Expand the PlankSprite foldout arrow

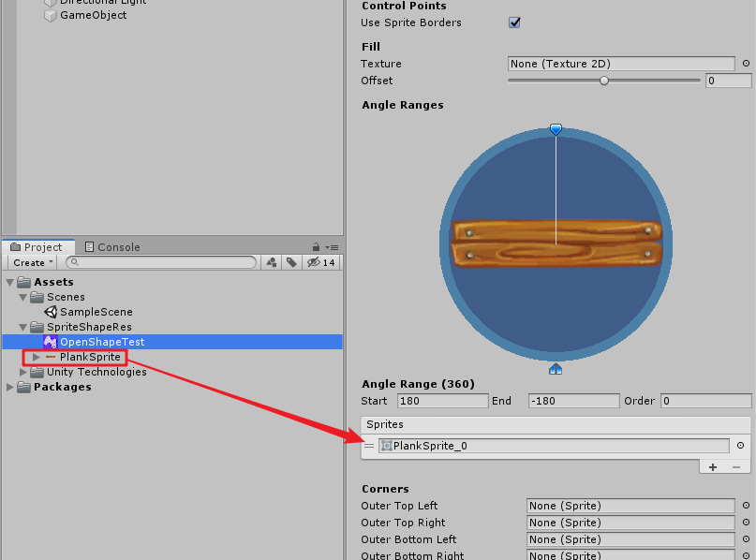pos(35,357)
